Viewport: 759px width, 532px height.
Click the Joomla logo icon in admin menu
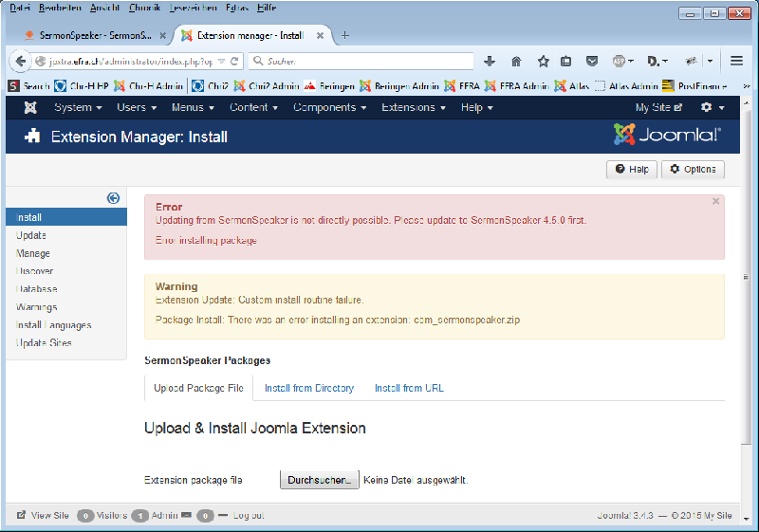coord(30,107)
